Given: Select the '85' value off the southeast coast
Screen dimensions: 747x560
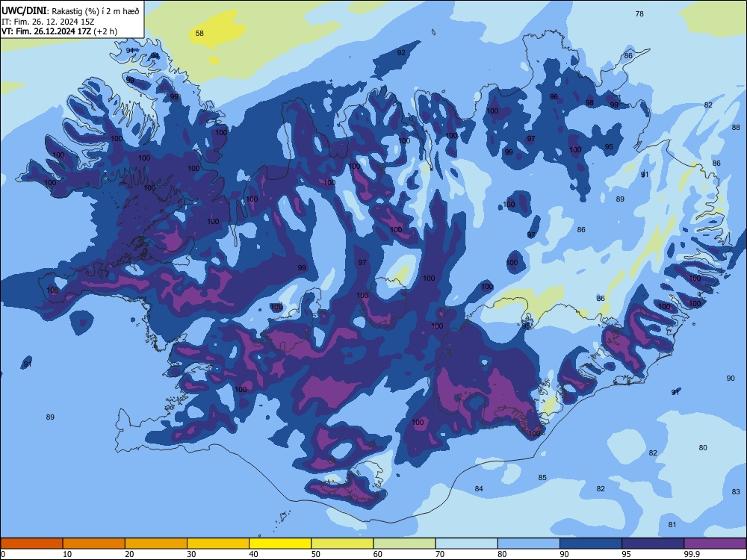Looking at the screenshot, I should (542, 478).
